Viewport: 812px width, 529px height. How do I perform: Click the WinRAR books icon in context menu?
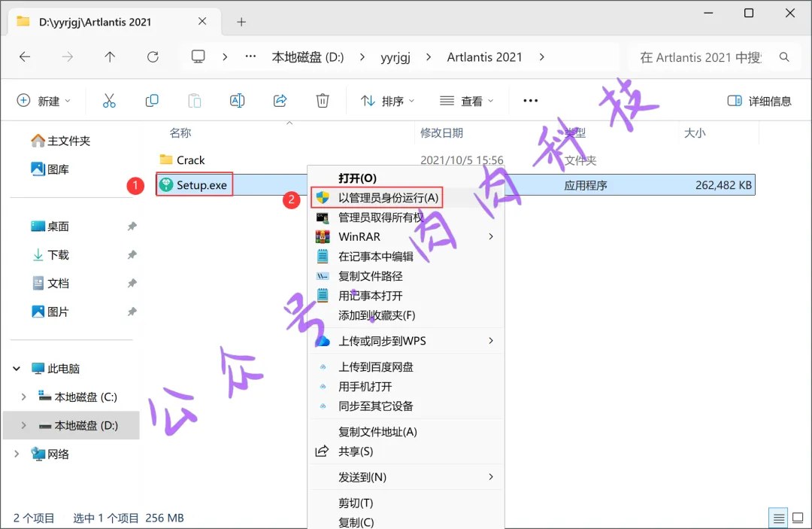pyautogui.click(x=323, y=237)
